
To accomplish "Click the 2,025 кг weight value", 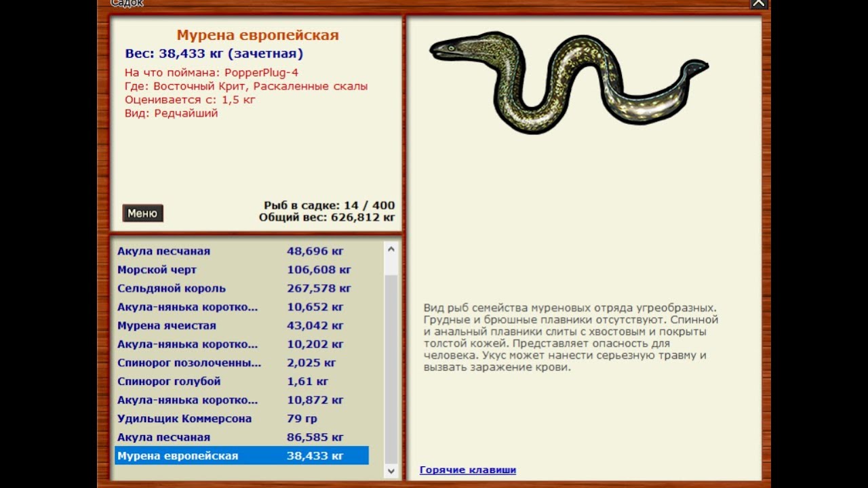I will 311,363.
